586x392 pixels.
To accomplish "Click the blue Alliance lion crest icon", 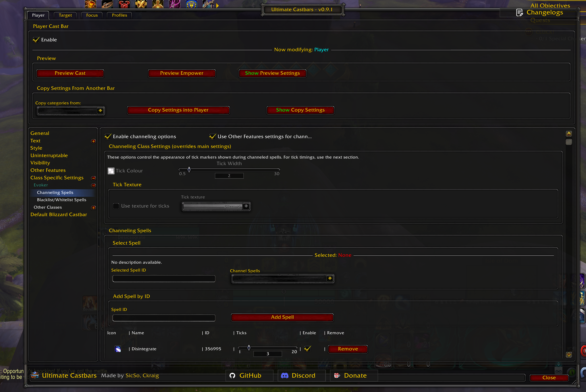I will point(191,4).
